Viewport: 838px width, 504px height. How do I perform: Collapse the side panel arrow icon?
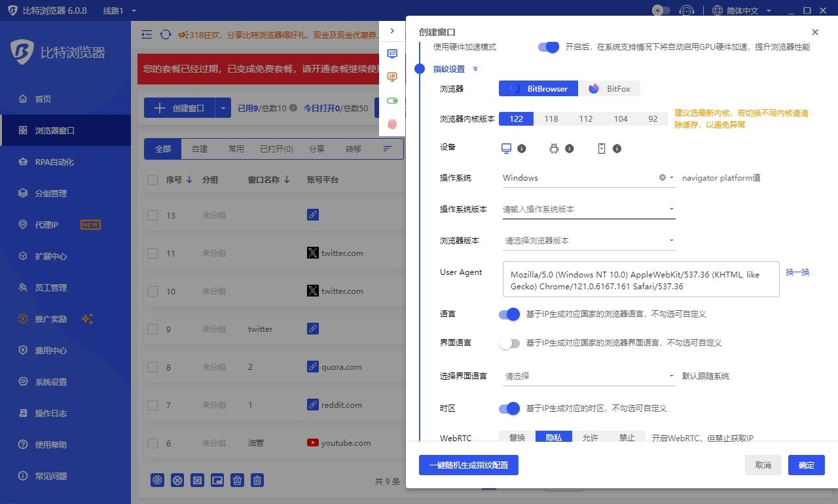coord(392,31)
